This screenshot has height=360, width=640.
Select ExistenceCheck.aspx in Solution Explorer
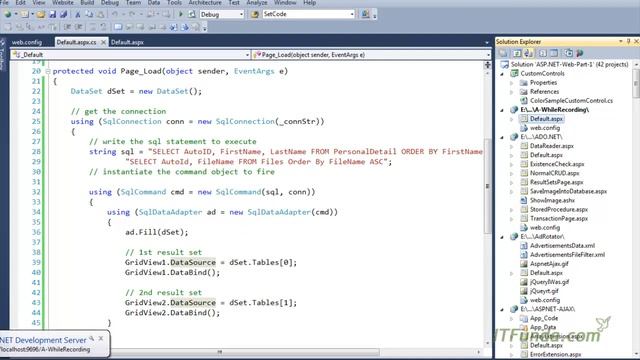557,164
